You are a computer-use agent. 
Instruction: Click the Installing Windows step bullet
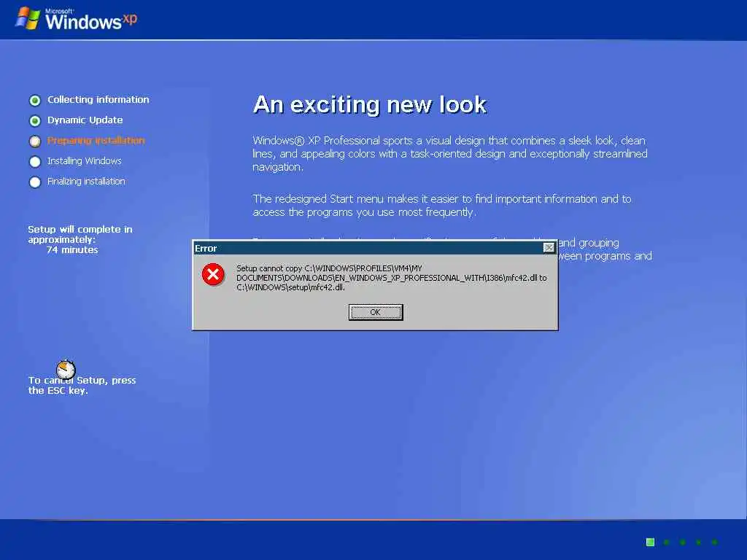point(35,162)
